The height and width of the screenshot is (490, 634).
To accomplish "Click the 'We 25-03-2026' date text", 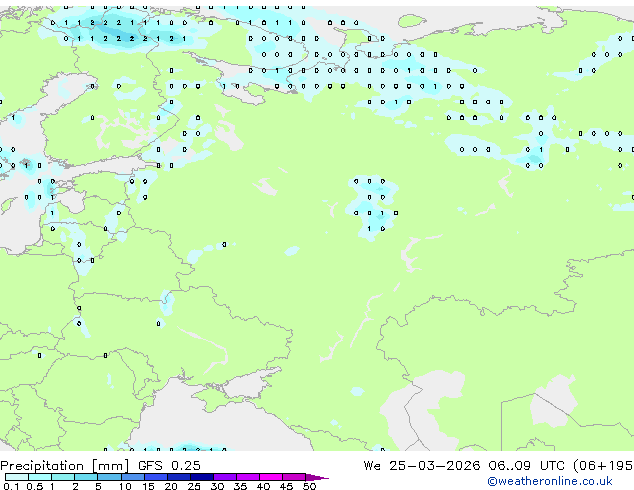I will (x=422, y=466).
